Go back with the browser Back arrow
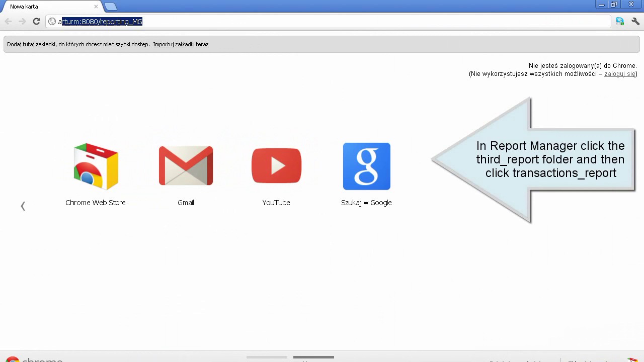 8,21
